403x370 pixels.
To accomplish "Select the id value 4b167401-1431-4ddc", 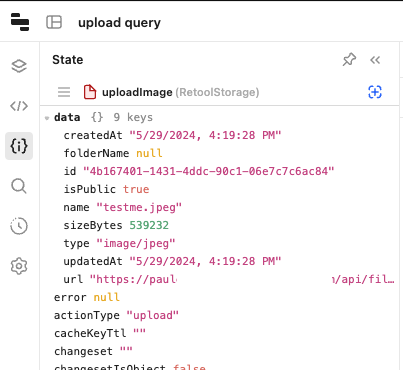I will [209, 171].
